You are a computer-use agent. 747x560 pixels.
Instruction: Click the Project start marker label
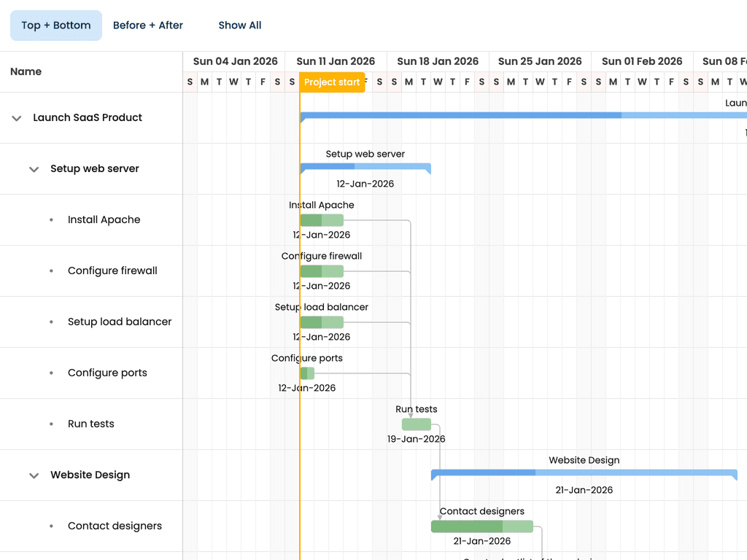pyautogui.click(x=332, y=82)
